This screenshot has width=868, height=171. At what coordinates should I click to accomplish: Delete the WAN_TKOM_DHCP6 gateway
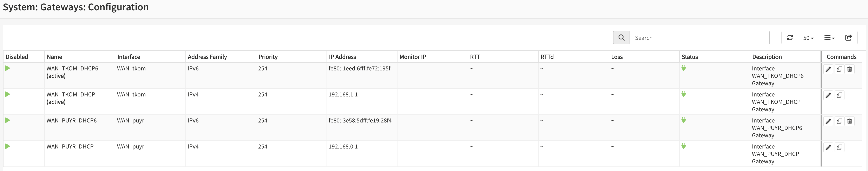tap(849, 69)
